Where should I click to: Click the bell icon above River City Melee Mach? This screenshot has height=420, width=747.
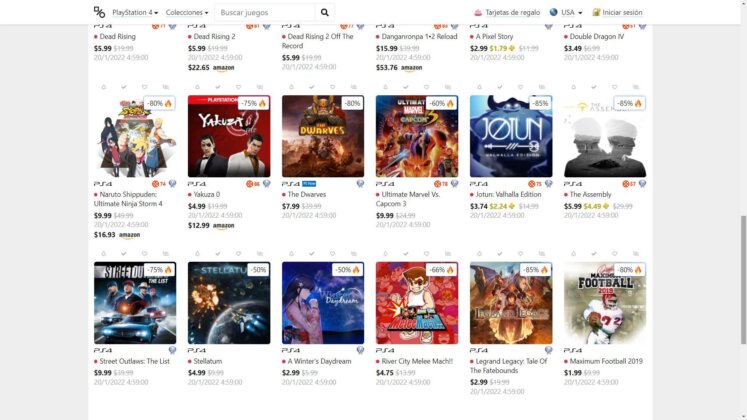[x=385, y=254]
